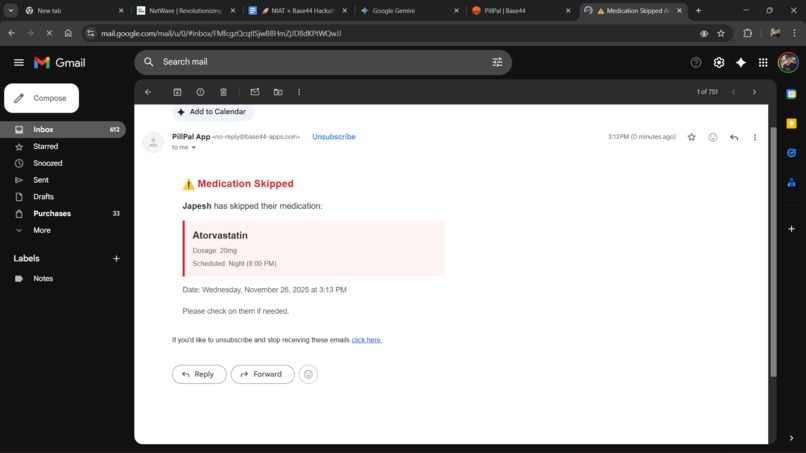
Task: Delete this email with trash icon
Action: (223, 92)
